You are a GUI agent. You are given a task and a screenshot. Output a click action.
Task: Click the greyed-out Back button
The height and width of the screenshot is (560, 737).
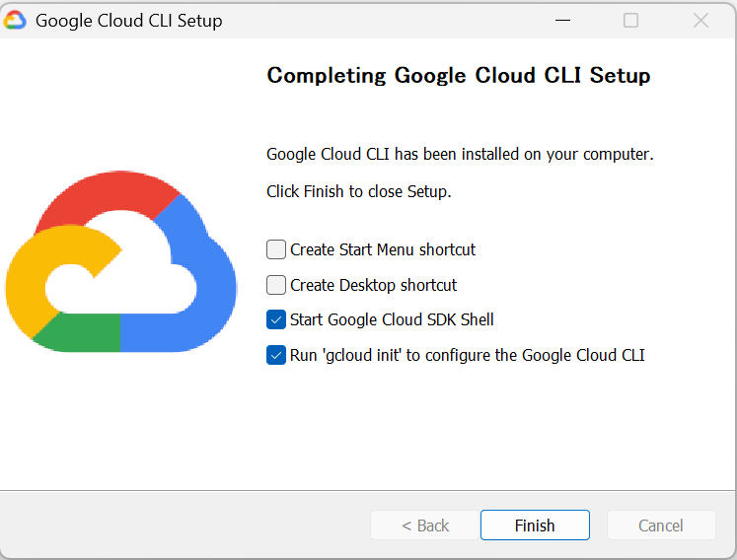[425, 525]
